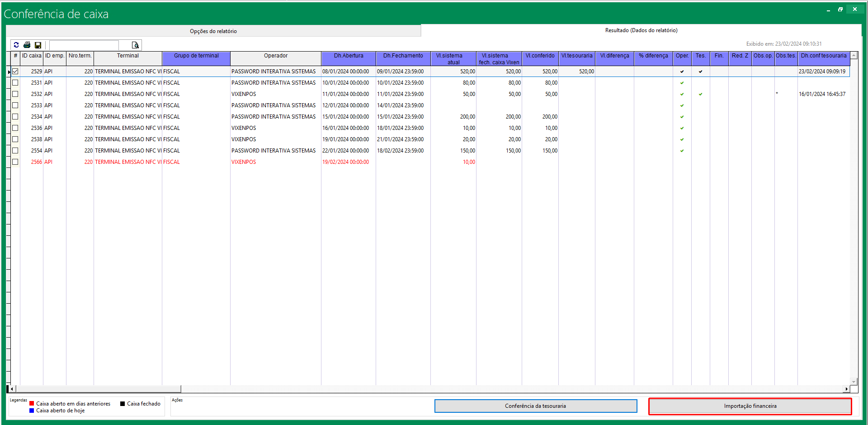Focus the toolbar search text field
This screenshot has height=425, width=868.
[84, 45]
